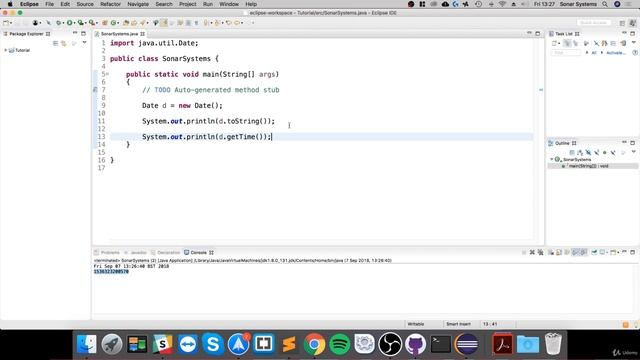The height and width of the screenshot is (360, 640).
Task: Click the Spotlight search icon in menu bar
Action: (605, 4)
